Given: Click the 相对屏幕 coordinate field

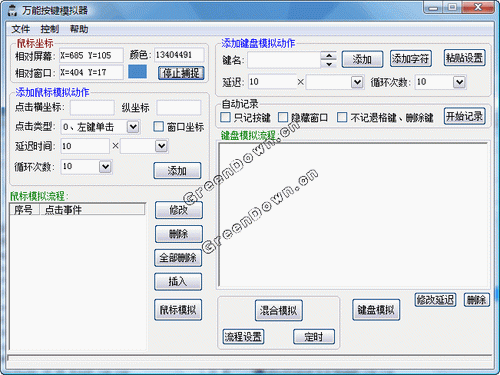Looking at the screenshot, I should tap(91, 55).
